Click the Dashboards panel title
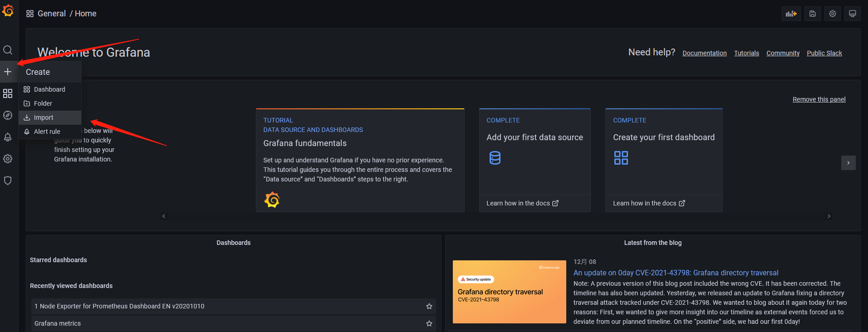 tap(233, 243)
